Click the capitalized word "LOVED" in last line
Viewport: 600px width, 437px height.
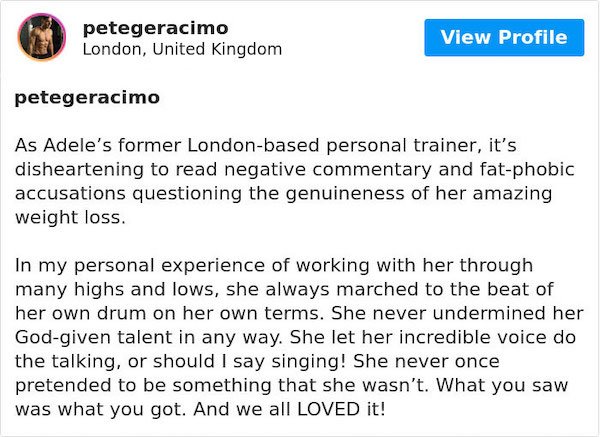tap(328, 409)
